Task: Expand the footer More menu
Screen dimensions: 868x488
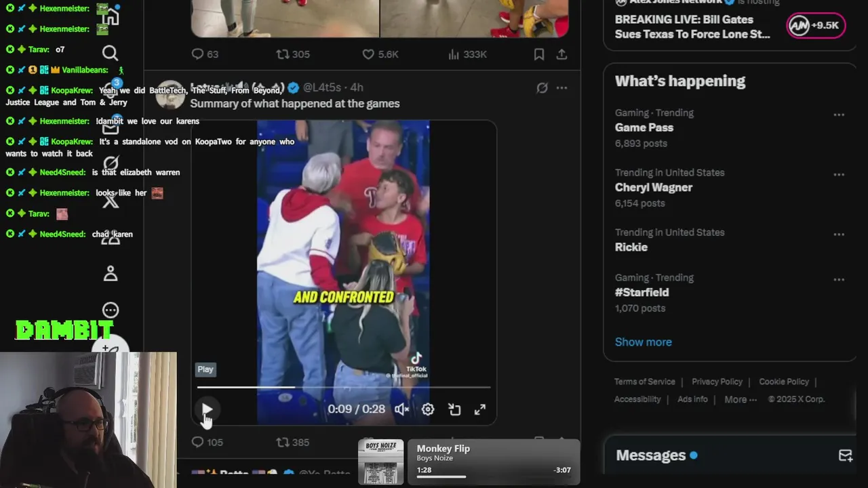Action: tap(741, 399)
